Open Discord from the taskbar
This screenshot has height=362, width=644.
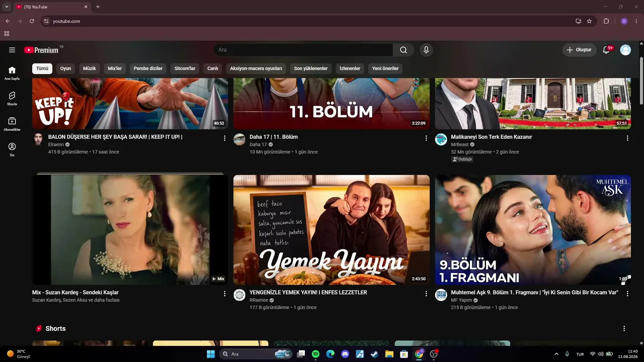pyautogui.click(x=345, y=354)
